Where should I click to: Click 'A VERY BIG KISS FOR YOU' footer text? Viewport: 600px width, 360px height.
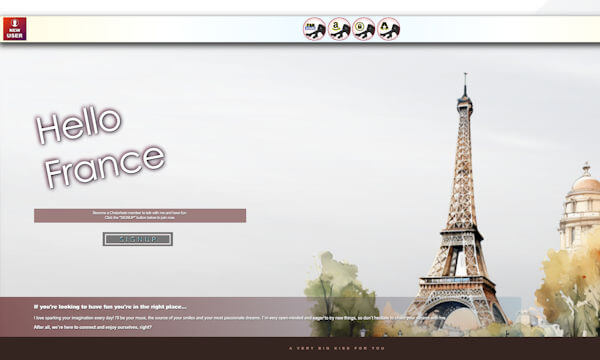pyautogui.click(x=337, y=349)
